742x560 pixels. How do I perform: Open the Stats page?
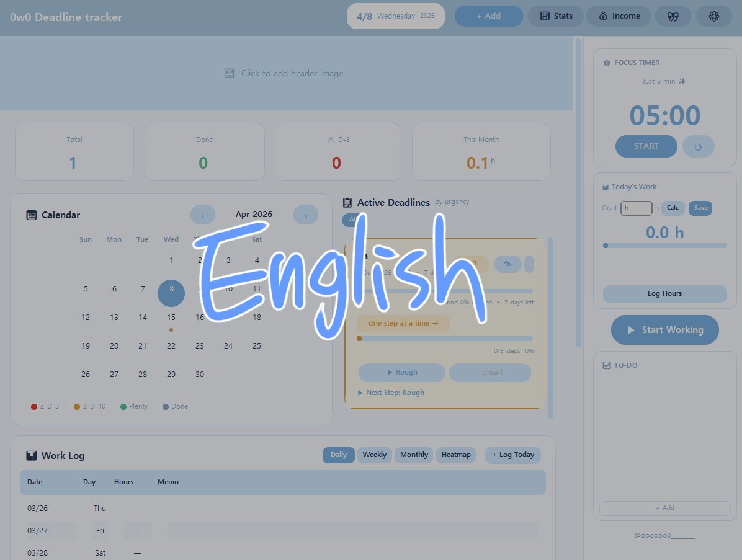point(556,16)
